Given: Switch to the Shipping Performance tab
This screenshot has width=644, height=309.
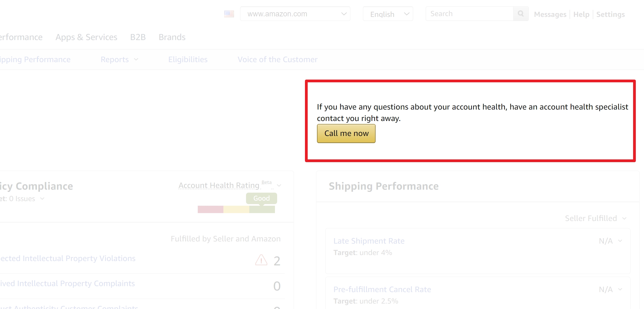Looking at the screenshot, I should [35, 59].
